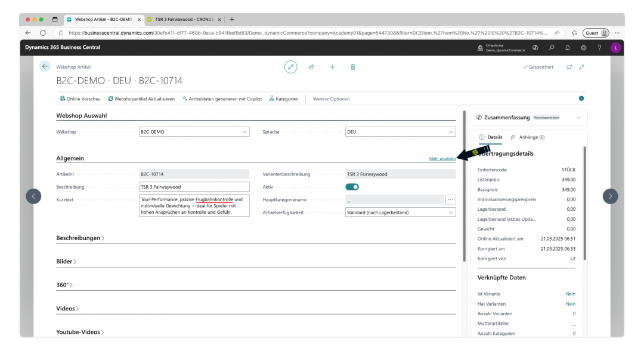Open the notifications bell
This screenshot has height=363, width=644.
[x=568, y=48]
